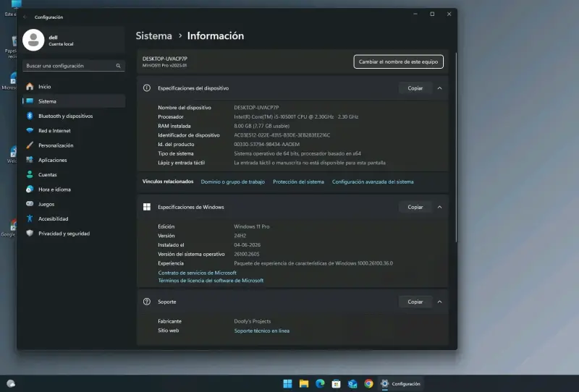579x392 pixels.
Task: Open File Explorer from the taskbar
Action: (304, 384)
